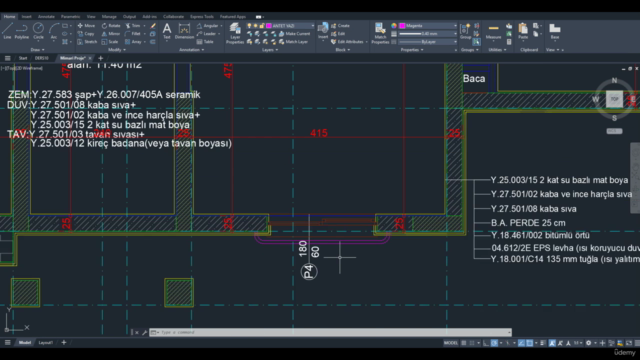Select the Circle tool
The image size is (640, 360).
tap(38, 31)
